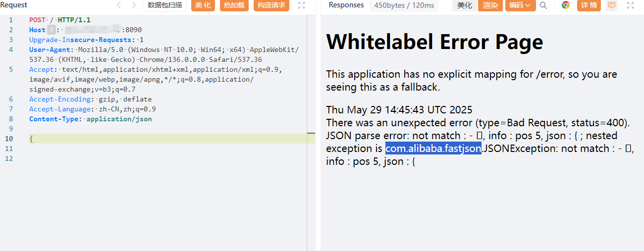Toggle 美化 beautify for the Request
Image resolution: width=644 pixels, height=251 pixels.
[x=203, y=5]
